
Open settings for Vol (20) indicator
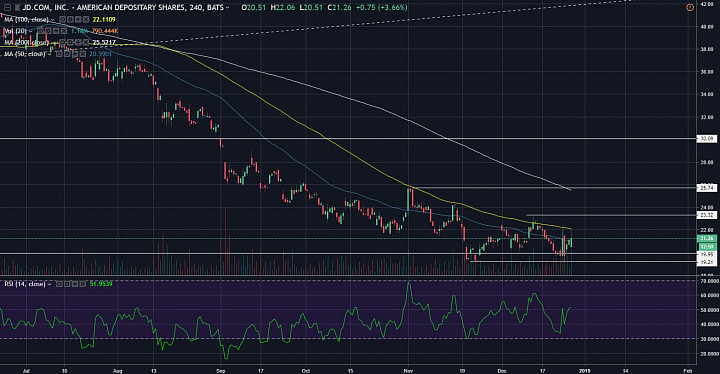tap(48, 31)
